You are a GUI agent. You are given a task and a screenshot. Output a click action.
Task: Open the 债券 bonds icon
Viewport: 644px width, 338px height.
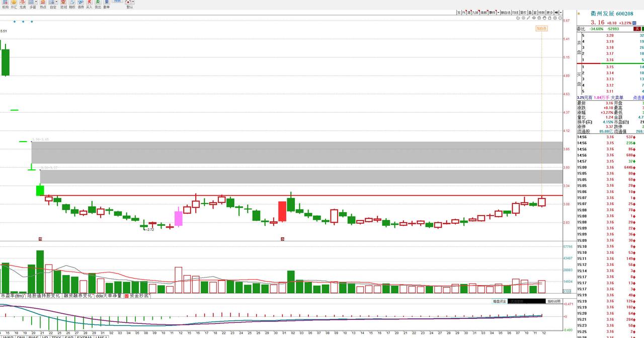point(80,5)
